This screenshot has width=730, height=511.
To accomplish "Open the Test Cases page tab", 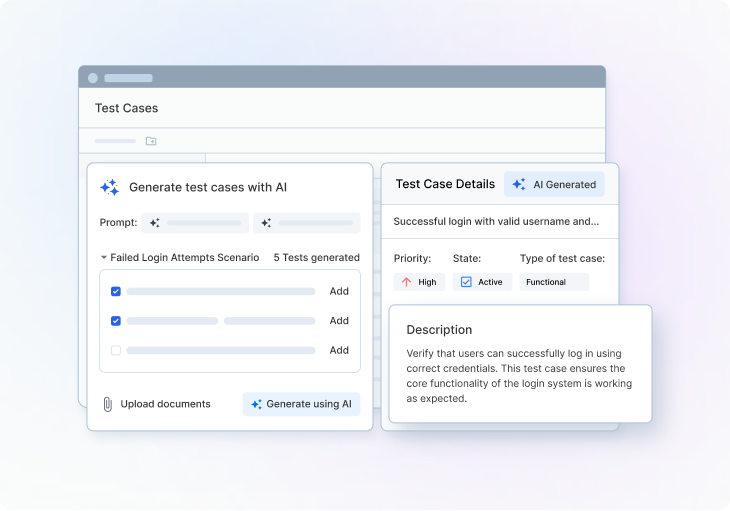I will pyautogui.click(x=126, y=108).
